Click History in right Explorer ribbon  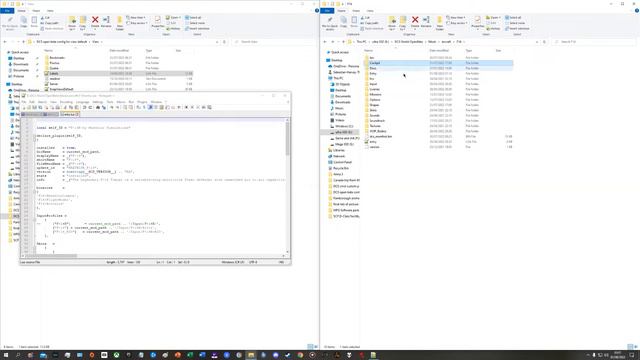[x=493, y=29]
